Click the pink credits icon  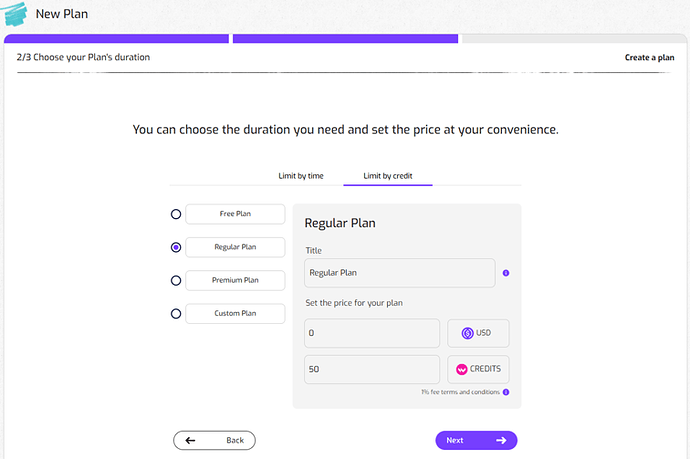tap(461, 369)
